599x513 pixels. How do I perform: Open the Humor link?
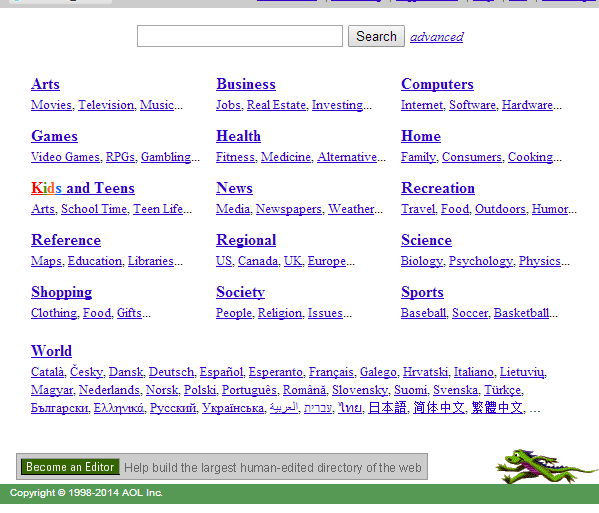pos(550,209)
